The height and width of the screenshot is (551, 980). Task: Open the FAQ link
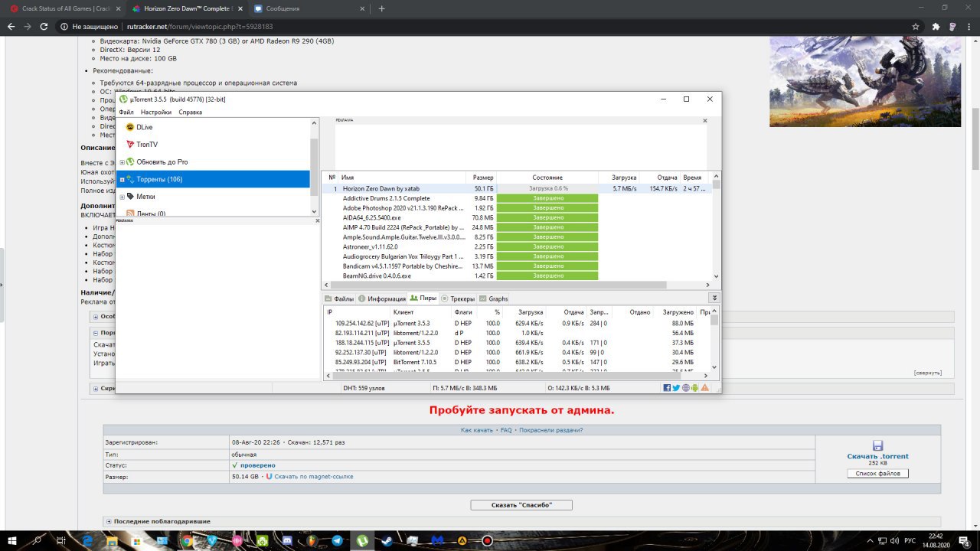506,430
